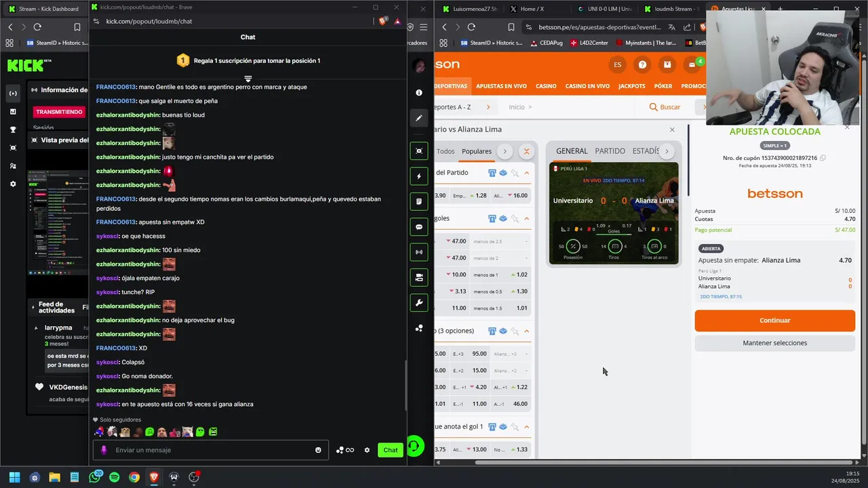Click the pencil edit icon in Kick side strip

pyautogui.click(x=419, y=118)
